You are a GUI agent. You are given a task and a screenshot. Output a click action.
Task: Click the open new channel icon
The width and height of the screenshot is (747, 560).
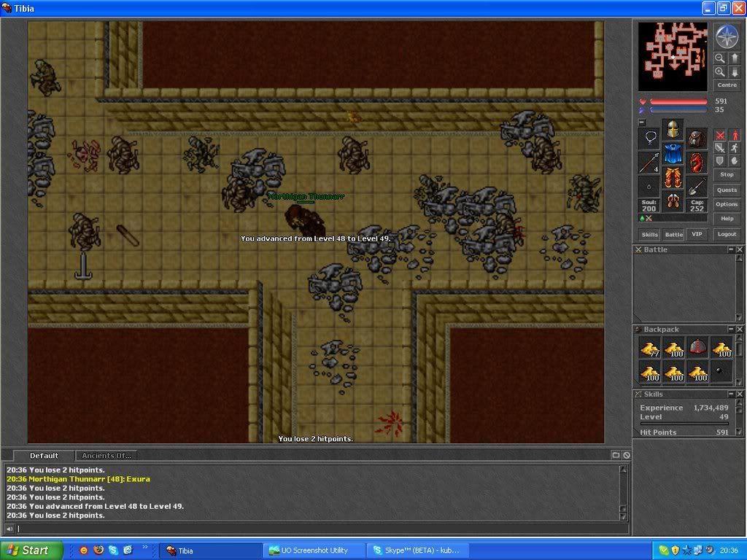tap(616, 455)
